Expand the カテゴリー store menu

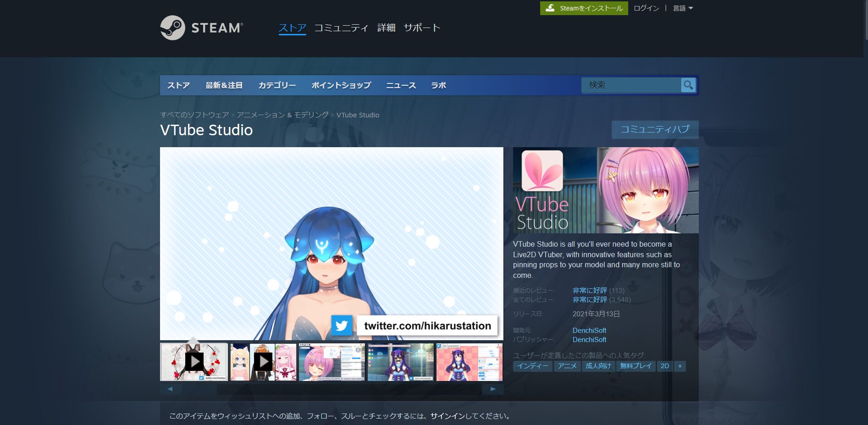277,85
